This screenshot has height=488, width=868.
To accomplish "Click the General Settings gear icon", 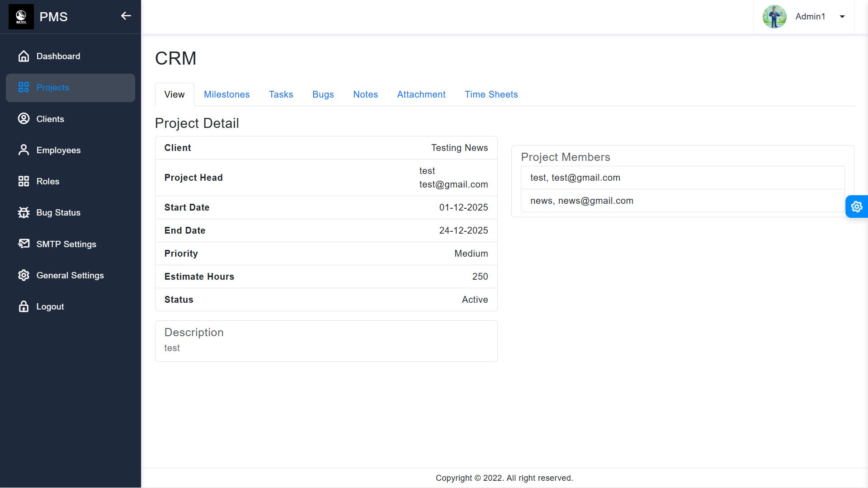I will click(x=24, y=275).
